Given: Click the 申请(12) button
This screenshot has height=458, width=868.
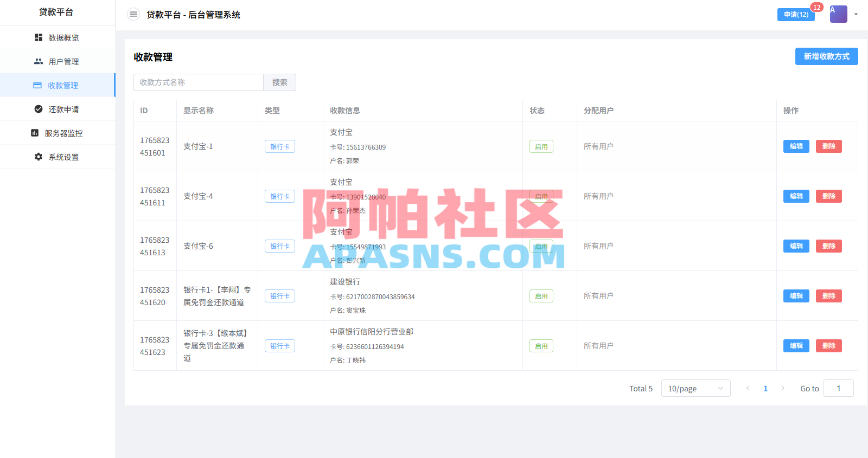Looking at the screenshot, I should pos(796,15).
